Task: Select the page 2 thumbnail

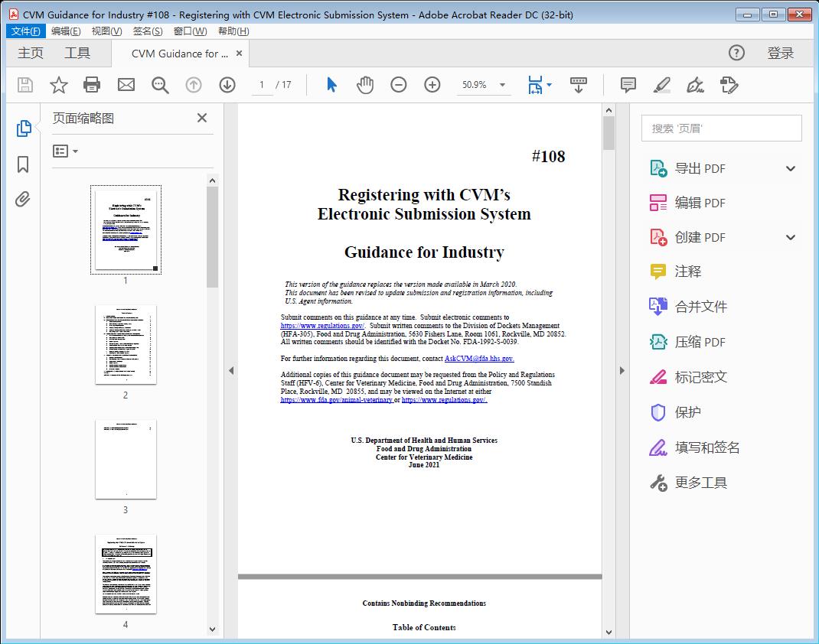Action: coord(126,346)
